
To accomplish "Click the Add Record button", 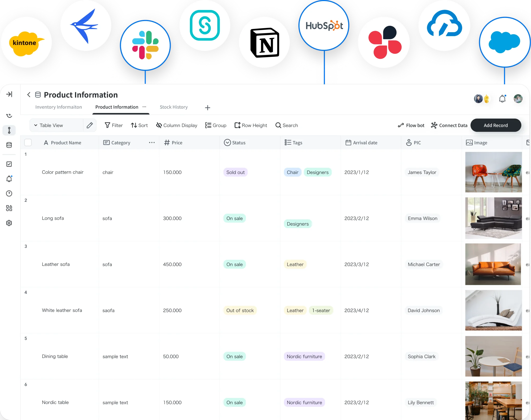I will click(x=496, y=125).
